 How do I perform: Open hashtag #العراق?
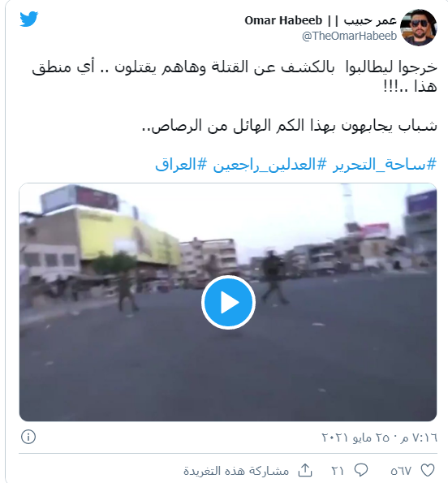click(x=181, y=164)
